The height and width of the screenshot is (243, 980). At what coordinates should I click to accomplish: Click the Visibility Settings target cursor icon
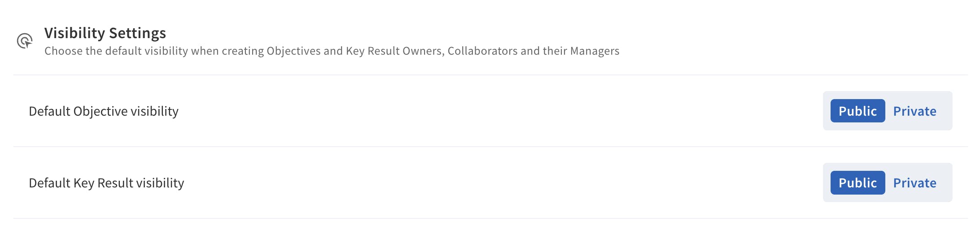[x=25, y=41]
